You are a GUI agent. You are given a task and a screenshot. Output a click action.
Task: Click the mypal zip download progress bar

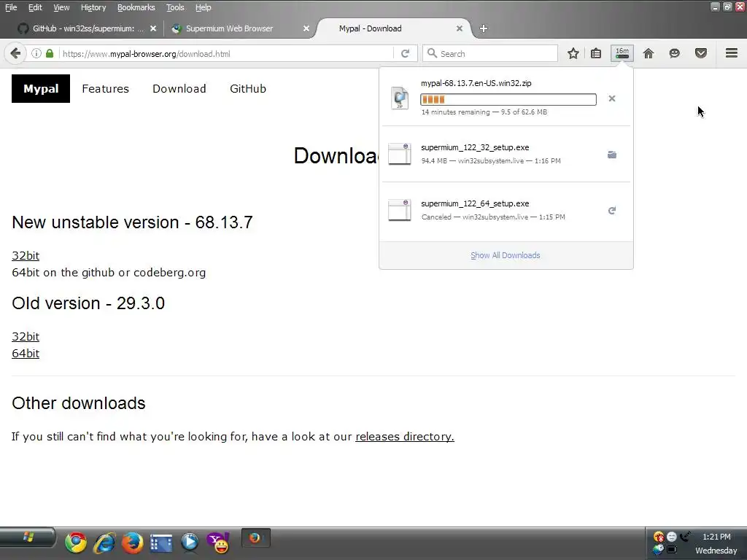pyautogui.click(x=508, y=99)
